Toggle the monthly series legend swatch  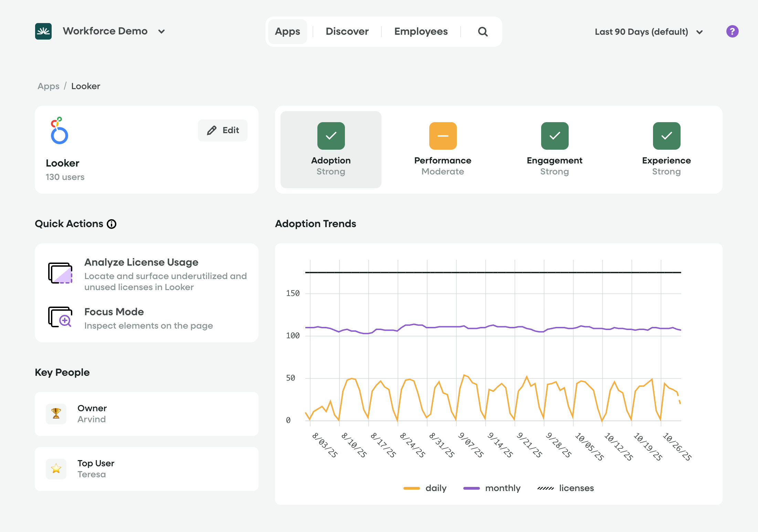coord(472,488)
